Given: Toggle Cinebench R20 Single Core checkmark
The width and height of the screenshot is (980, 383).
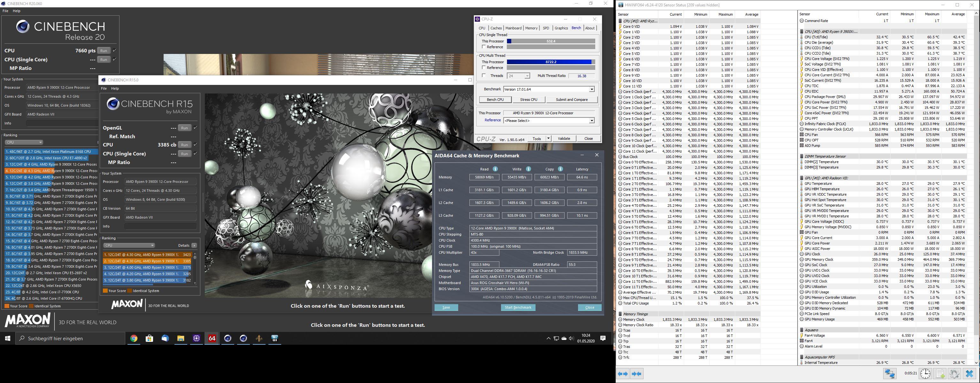Looking at the screenshot, I should (x=114, y=59).
